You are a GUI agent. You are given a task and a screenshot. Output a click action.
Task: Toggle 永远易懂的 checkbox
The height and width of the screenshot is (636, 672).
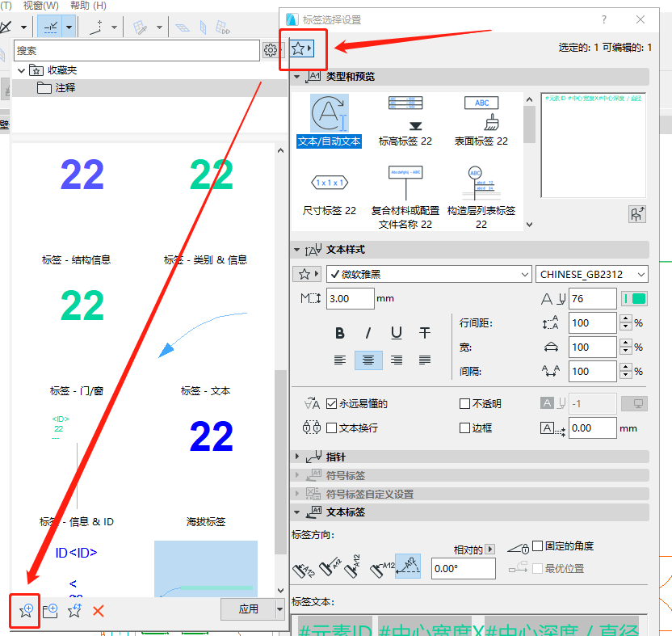(x=331, y=403)
